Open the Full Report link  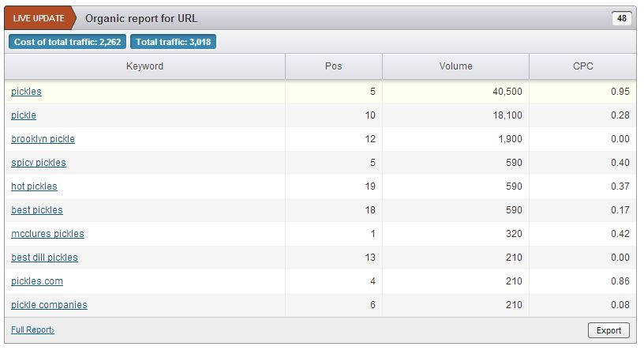coord(32,330)
